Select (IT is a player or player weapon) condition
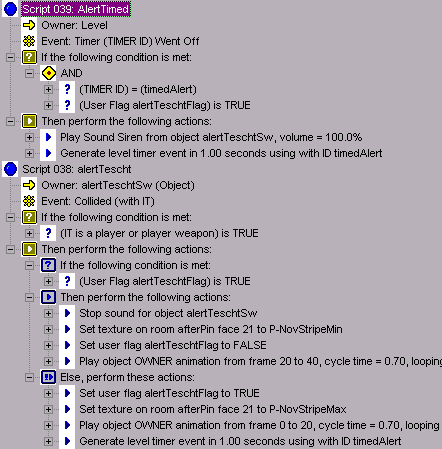Image resolution: width=442 pixels, height=449 pixels. tap(159, 233)
